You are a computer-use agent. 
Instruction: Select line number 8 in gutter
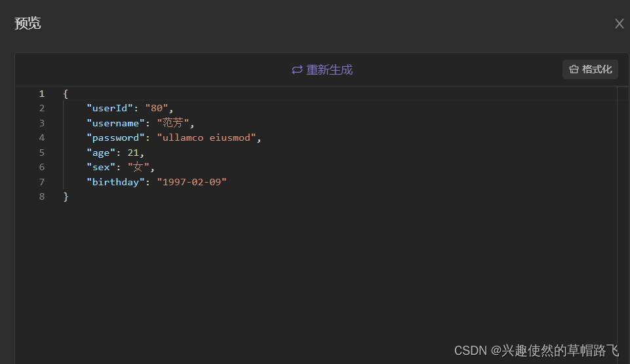point(42,196)
